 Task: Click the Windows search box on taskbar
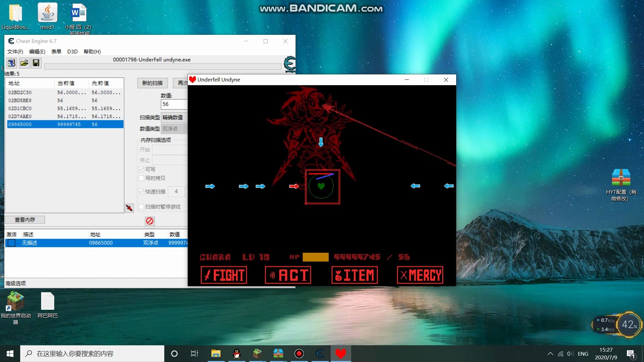(x=92, y=354)
